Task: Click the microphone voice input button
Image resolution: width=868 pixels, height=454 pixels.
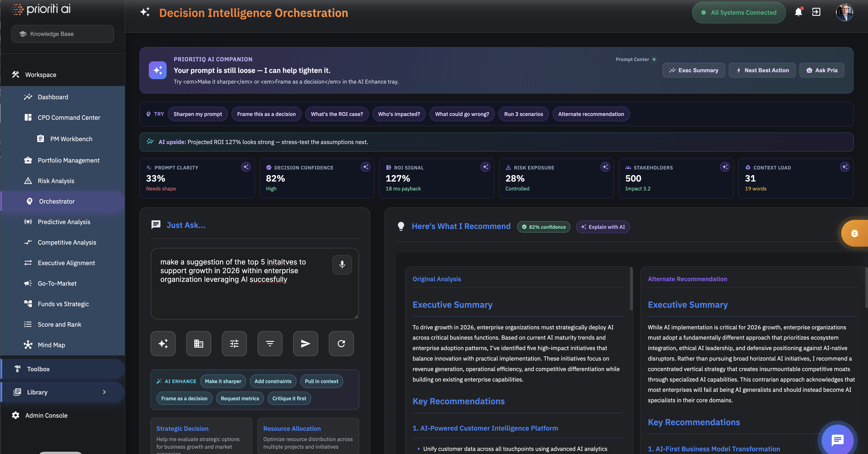Action: tap(342, 264)
